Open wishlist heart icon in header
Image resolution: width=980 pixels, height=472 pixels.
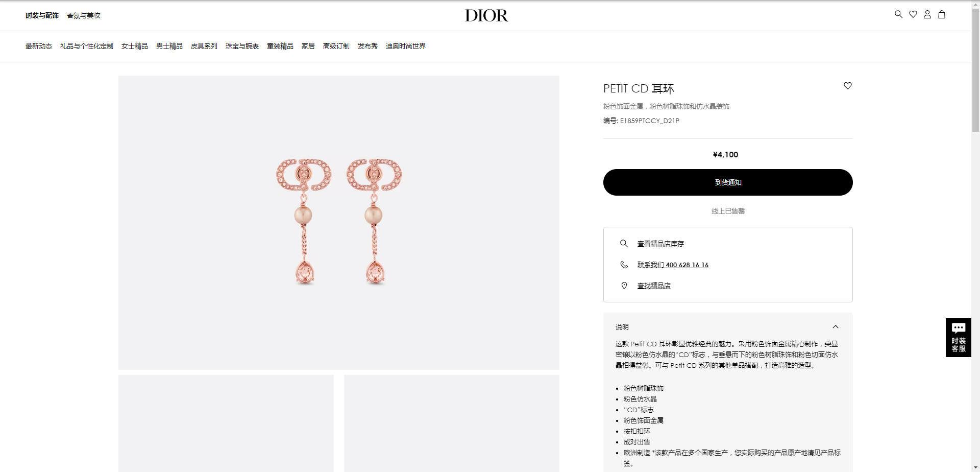pyautogui.click(x=913, y=14)
